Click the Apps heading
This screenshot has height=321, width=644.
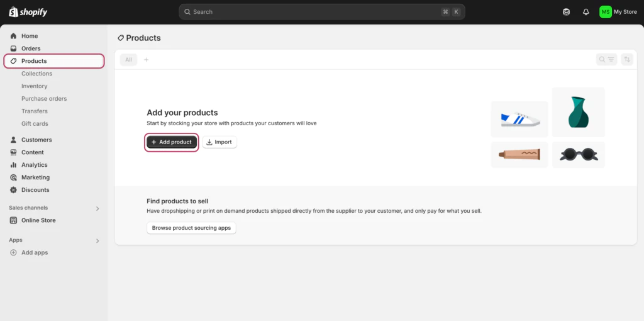16,240
